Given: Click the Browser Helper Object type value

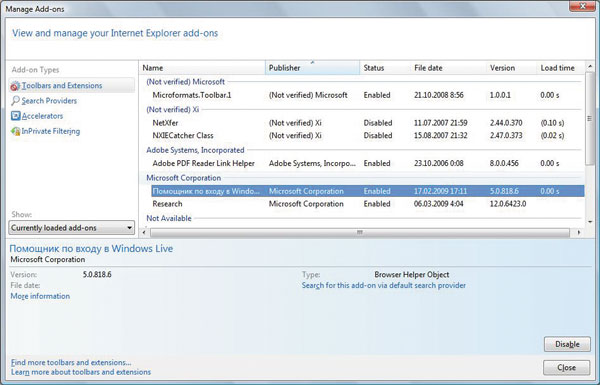Looking at the screenshot, I should [412, 275].
